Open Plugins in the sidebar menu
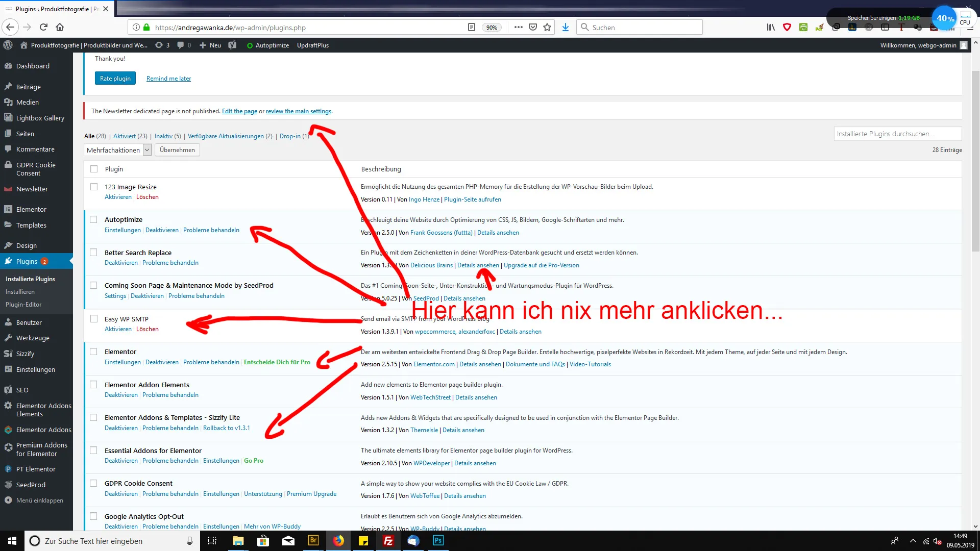980x551 pixels. tap(36, 262)
